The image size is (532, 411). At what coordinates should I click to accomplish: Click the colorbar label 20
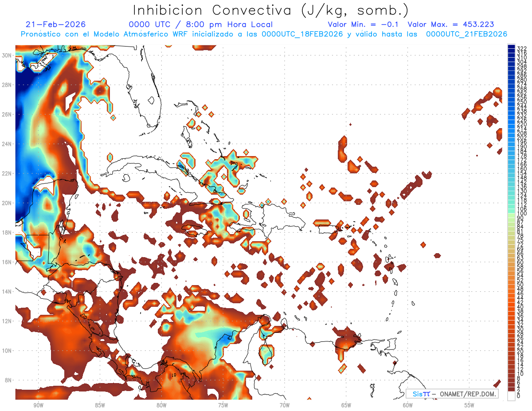click(x=520, y=351)
